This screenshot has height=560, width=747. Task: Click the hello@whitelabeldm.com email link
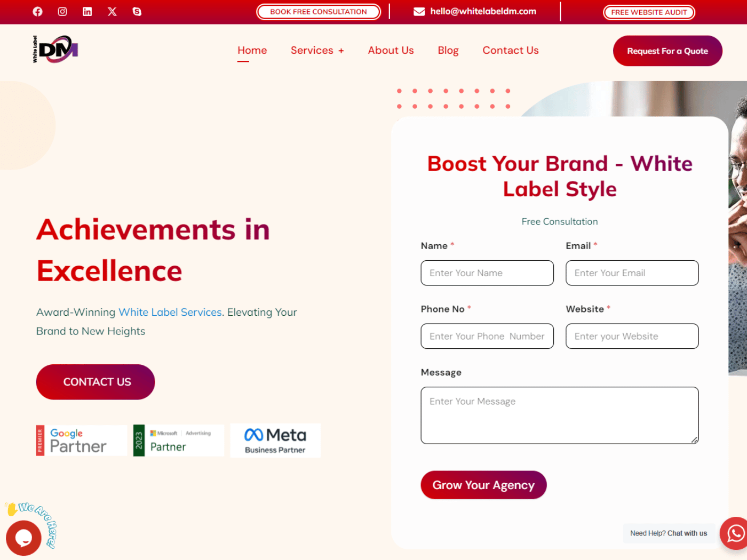[483, 11]
